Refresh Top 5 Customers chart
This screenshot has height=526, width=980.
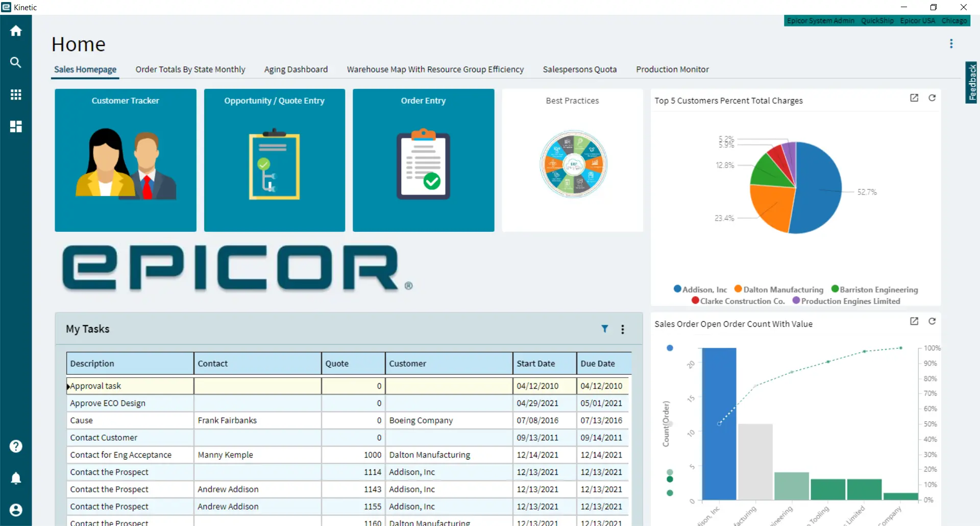coord(932,98)
